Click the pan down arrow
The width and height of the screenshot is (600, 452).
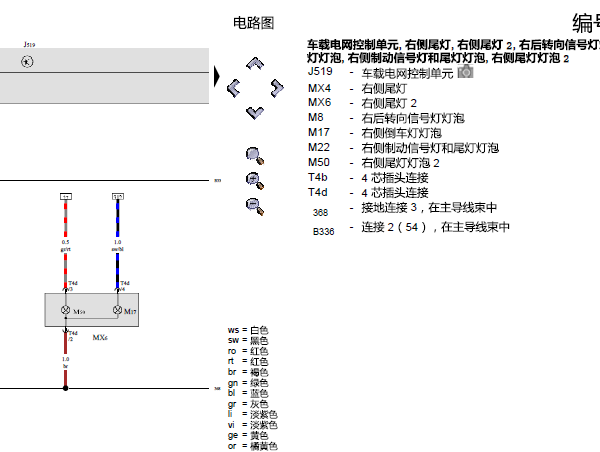coord(255,113)
